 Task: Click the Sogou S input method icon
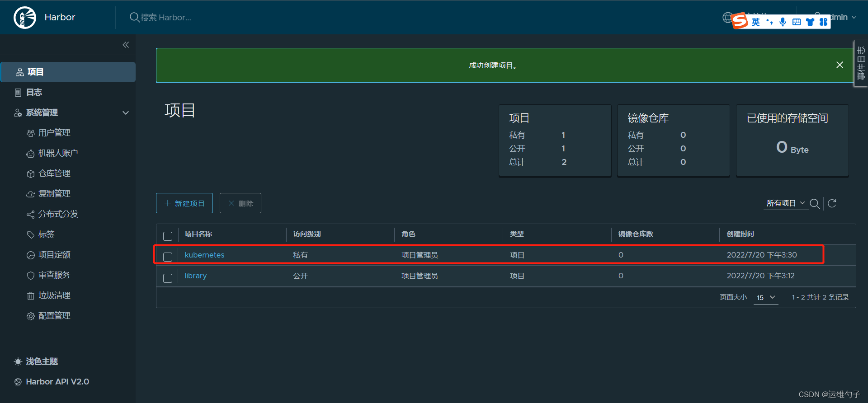point(741,21)
